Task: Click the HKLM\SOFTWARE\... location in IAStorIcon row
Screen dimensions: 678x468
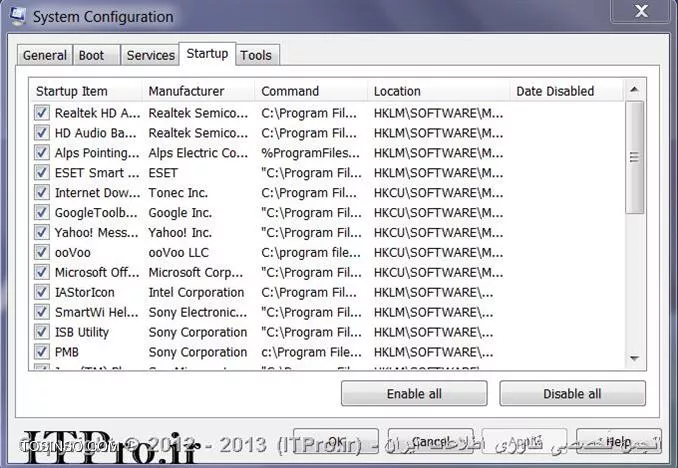Action: tap(433, 292)
